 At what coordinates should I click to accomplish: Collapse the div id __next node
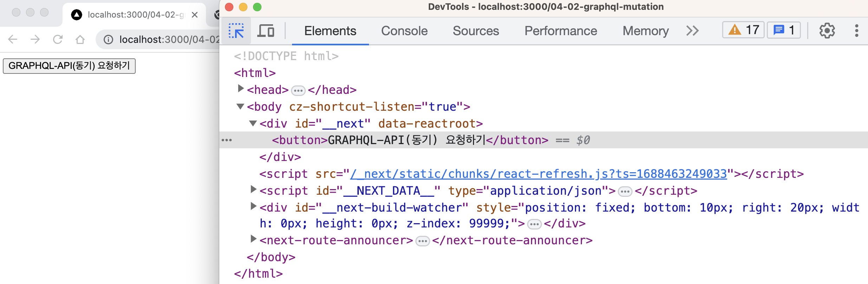click(x=253, y=123)
